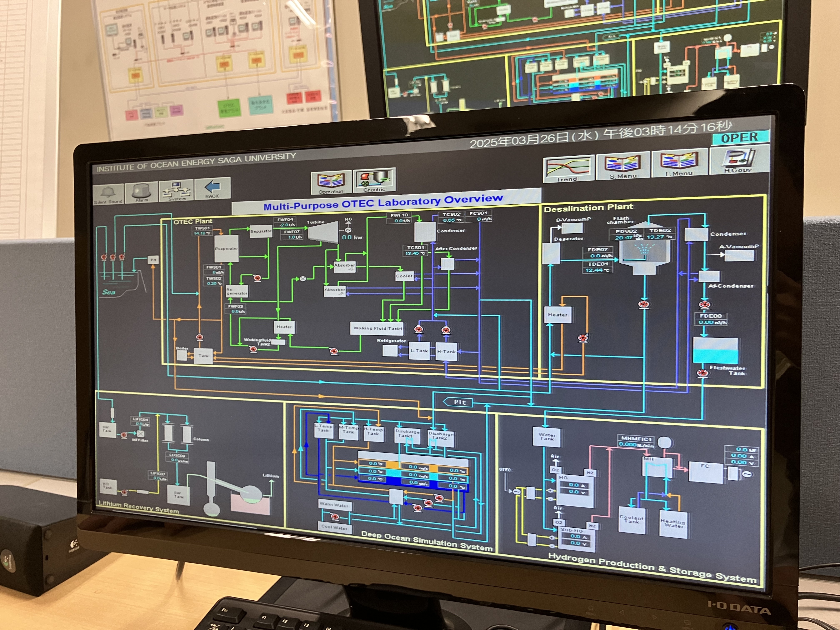This screenshot has height=630, width=840.
Task: Select the Absorber-P block
Action: click(x=335, y=291)
